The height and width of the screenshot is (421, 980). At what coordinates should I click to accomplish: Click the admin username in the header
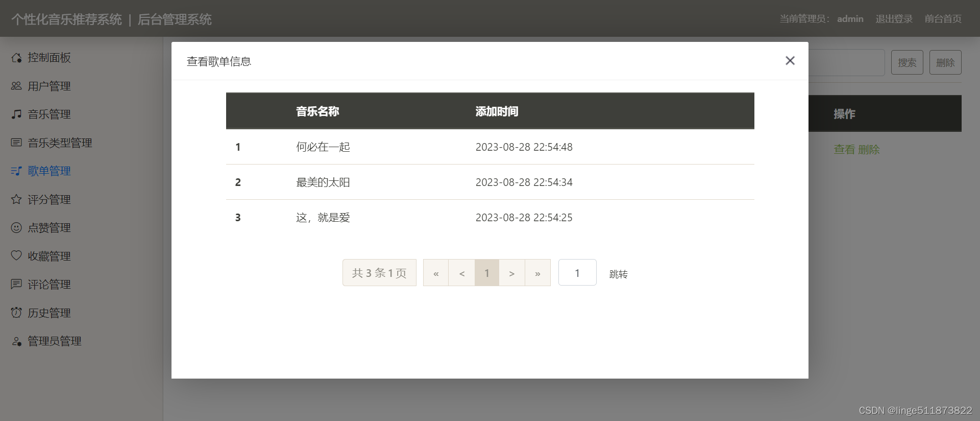tap(850, 19)
